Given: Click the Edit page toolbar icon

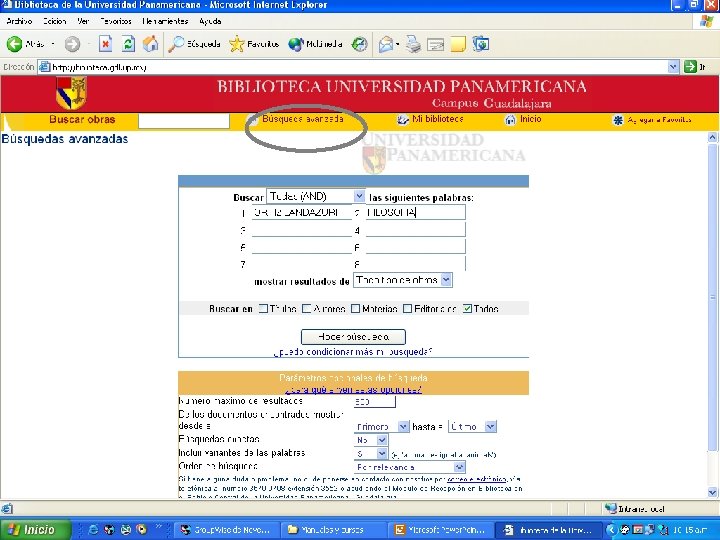Looking at the screenshot, I should (x=435, y=44).
